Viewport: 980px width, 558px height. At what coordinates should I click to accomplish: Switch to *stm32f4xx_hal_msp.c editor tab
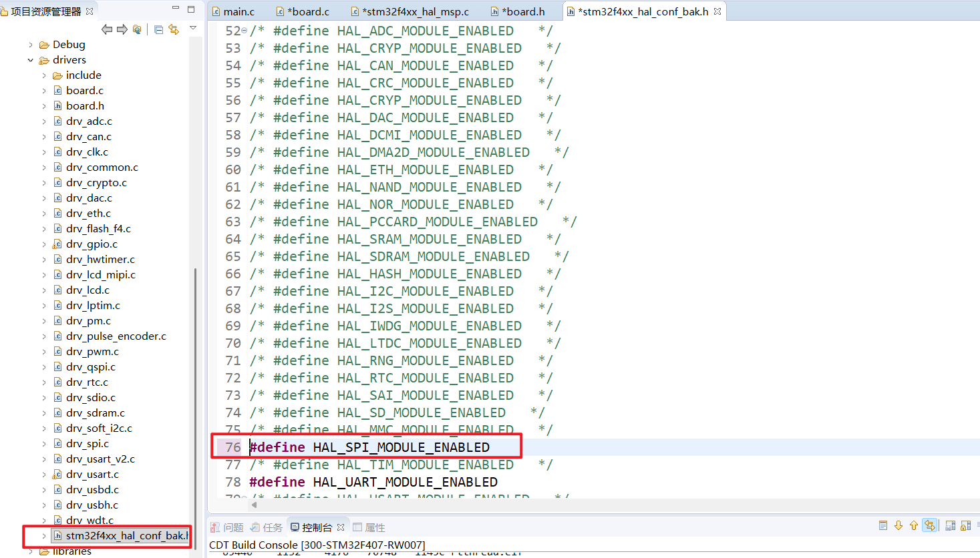click(410, 11)
